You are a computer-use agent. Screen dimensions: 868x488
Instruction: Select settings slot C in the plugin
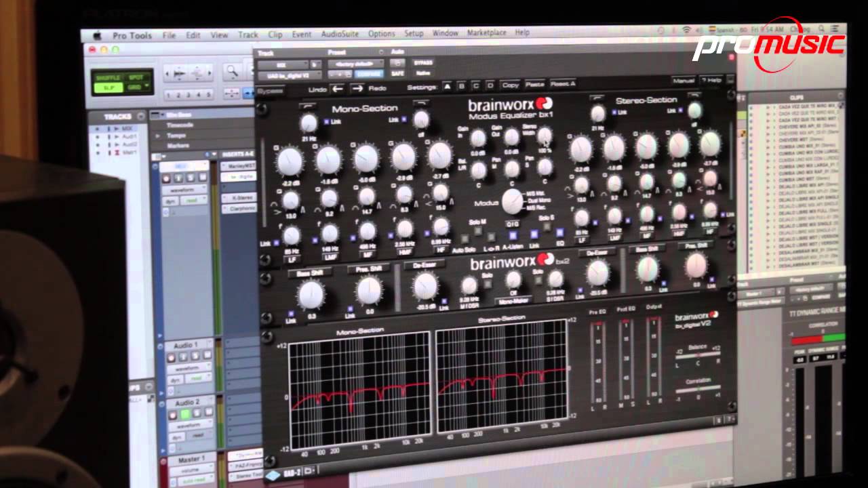[x=476, y=85]
